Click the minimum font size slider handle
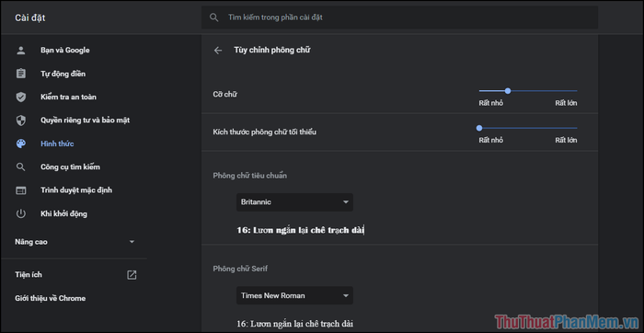Viewport: 644px width, 333px height. 479,128
